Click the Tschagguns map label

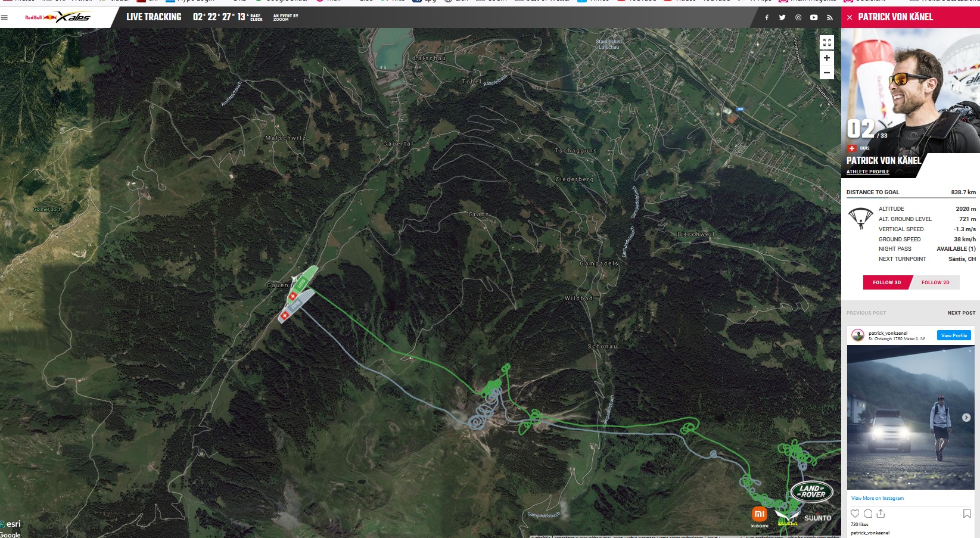pyautogui.click(x=575, y=151)
